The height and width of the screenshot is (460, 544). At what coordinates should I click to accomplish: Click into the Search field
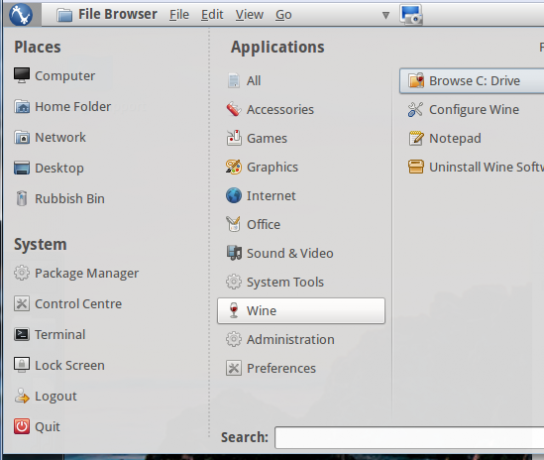(409, 438)
